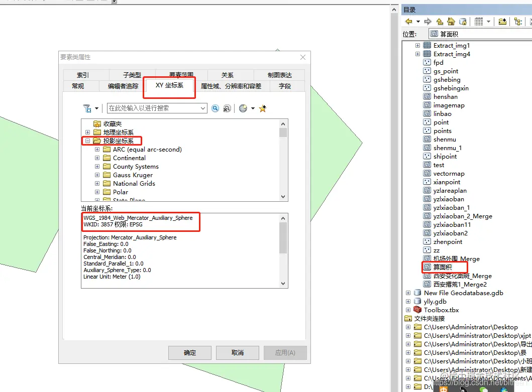Expand the ylly.gdb geodatabase
The height and width of the screenshot is (392, 532).
tap(408, 302)
